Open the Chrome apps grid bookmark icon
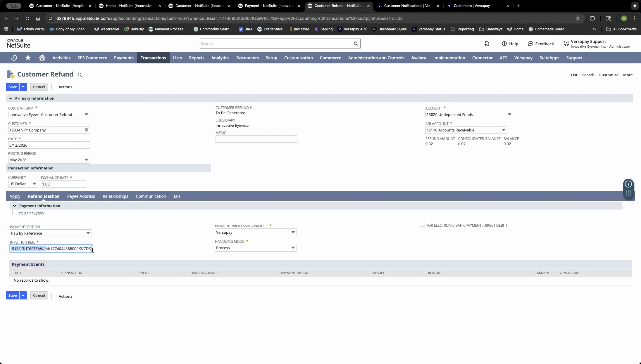This screenshot has width=641, height=364. click(6, 29)
